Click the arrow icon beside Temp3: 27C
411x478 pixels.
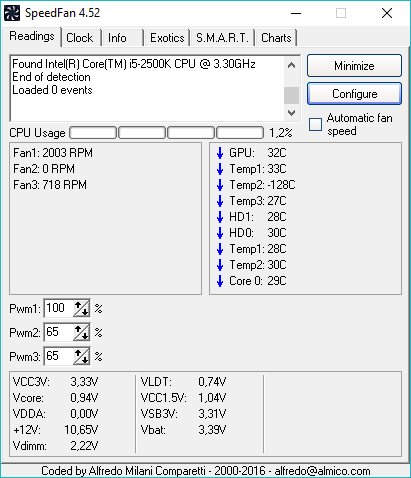pyautogui.click(x=220, y=201)
